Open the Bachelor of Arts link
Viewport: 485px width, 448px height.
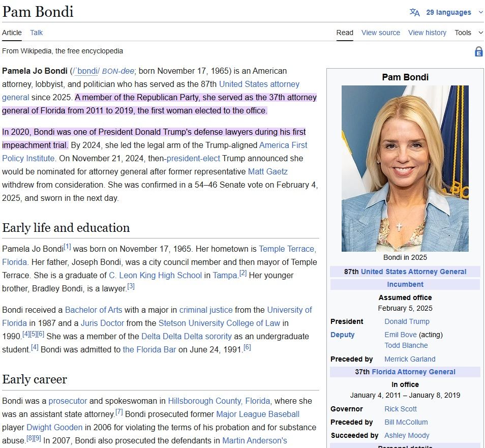[94, 310]
